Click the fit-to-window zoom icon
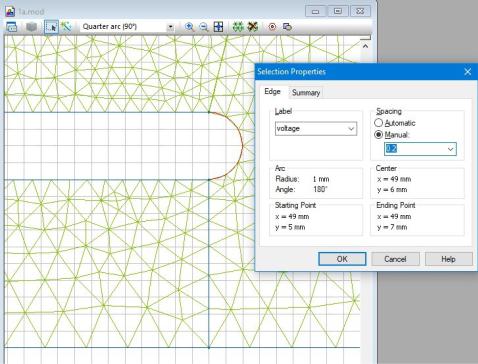Viewport: 478px width, 364px height. tap(218, 27)
